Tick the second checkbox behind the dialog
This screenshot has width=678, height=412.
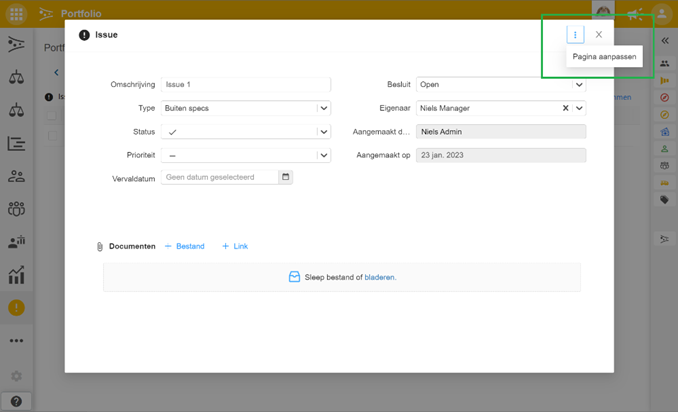pos(52,135)
